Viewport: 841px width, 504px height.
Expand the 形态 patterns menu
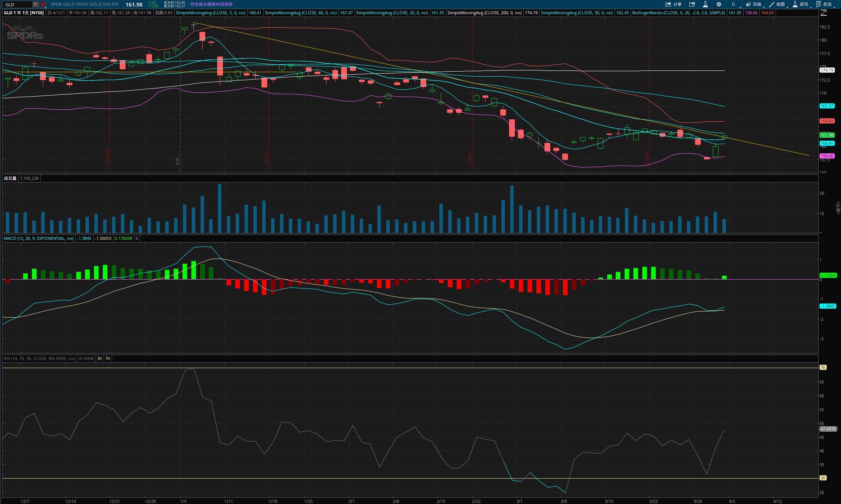click(x=824, y=4)
